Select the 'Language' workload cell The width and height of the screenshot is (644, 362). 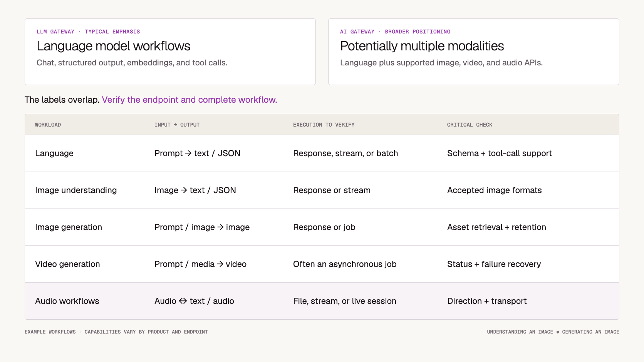coord(54,153)
